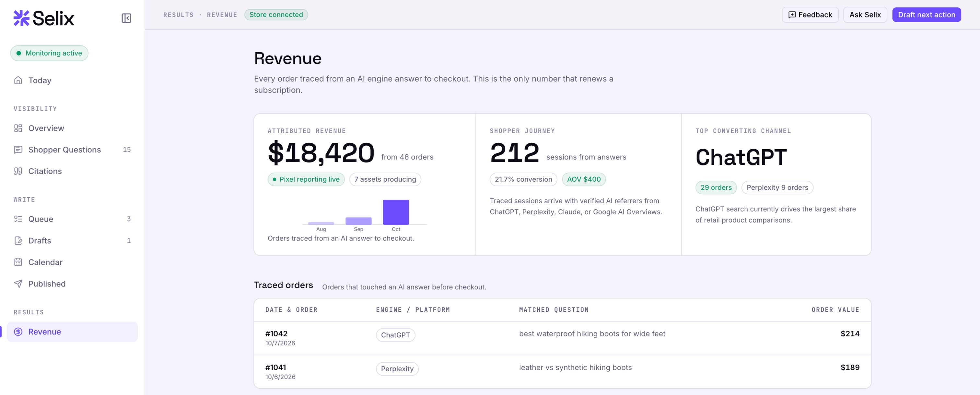Click Draft next action button

pos(926,15)
